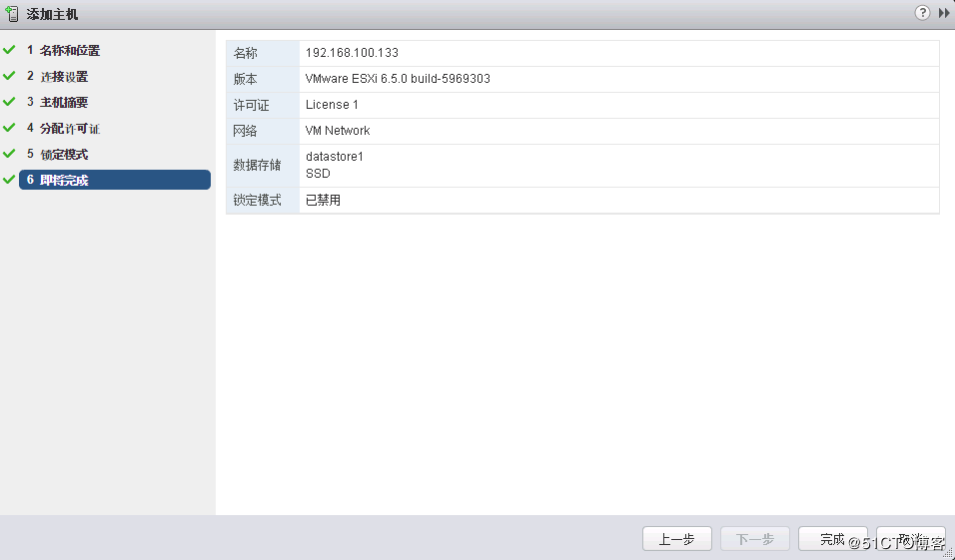
Task: Click the 许可证 row label
Action: pyautogui.click(x=251, y=105)
